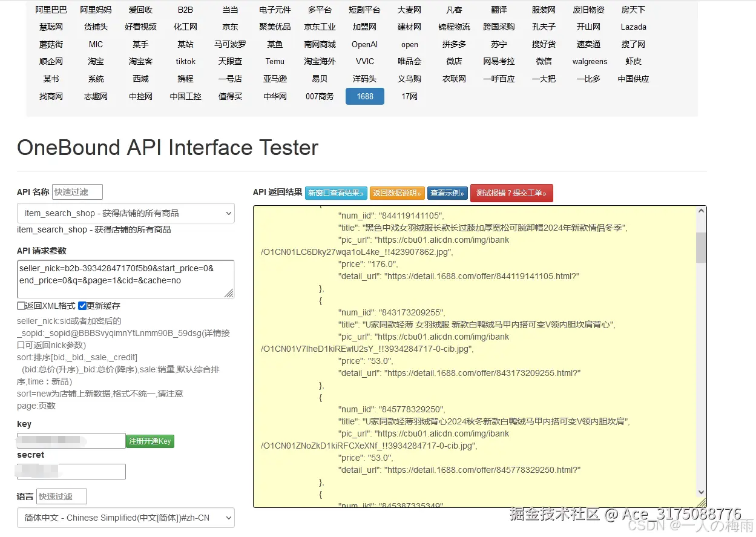
Task: Toggle the 返回XML格式 checkbox
Action: click(x=21, y=306)
